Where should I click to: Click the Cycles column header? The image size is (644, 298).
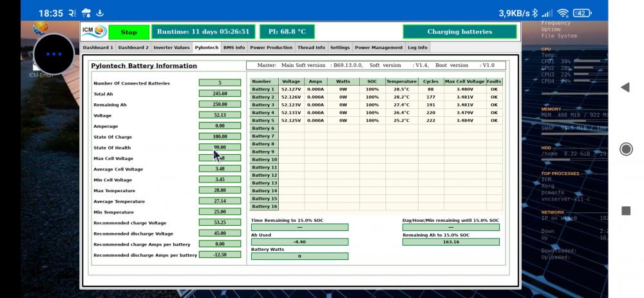click(x=431, y=81)
